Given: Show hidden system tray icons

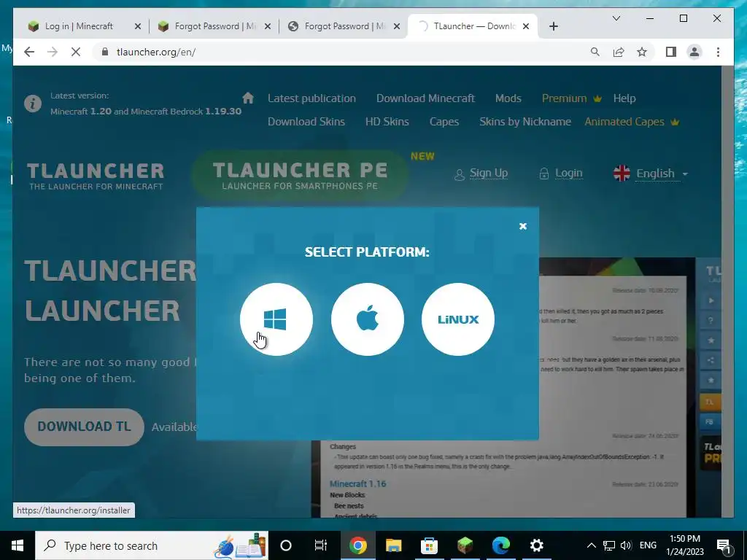Looking at the screenshot, I should pyautogui.click(x=591, y=545).
